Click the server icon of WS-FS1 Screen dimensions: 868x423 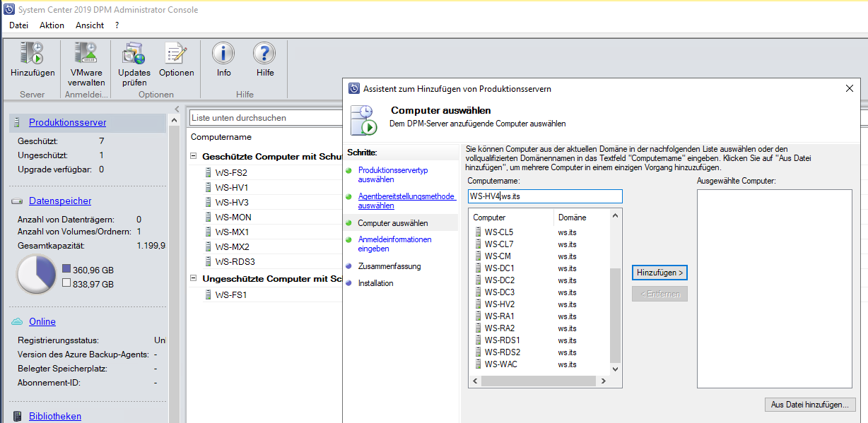(208, 294)
